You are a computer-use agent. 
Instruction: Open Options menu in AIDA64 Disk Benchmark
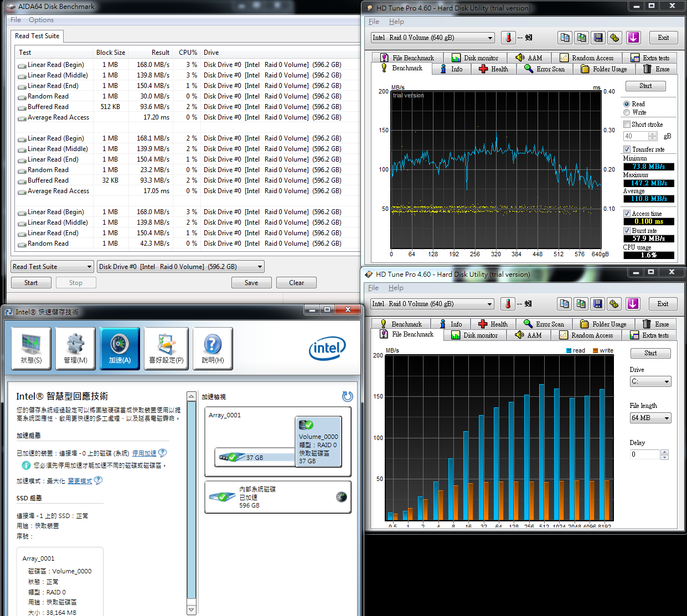(x=42, y=20)
